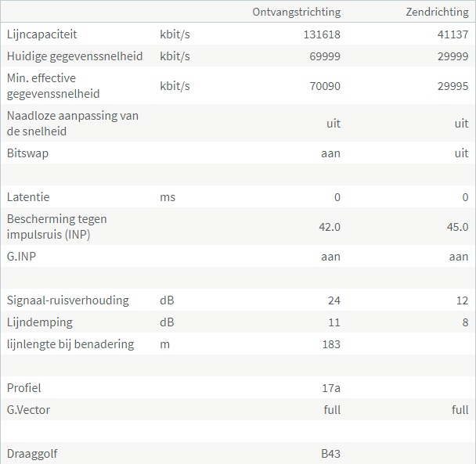
Task: Click the Profiel value 17a
Action: 331,388
